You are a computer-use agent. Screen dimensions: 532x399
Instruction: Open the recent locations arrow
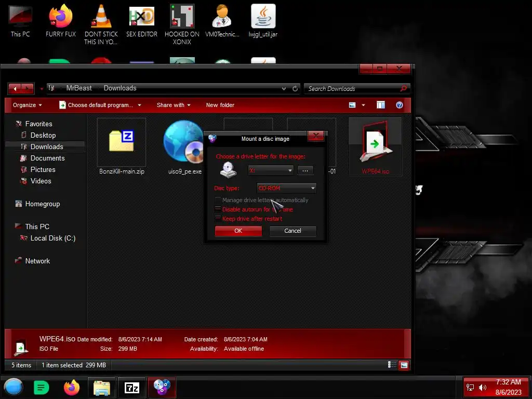click(x=42, y=89)
